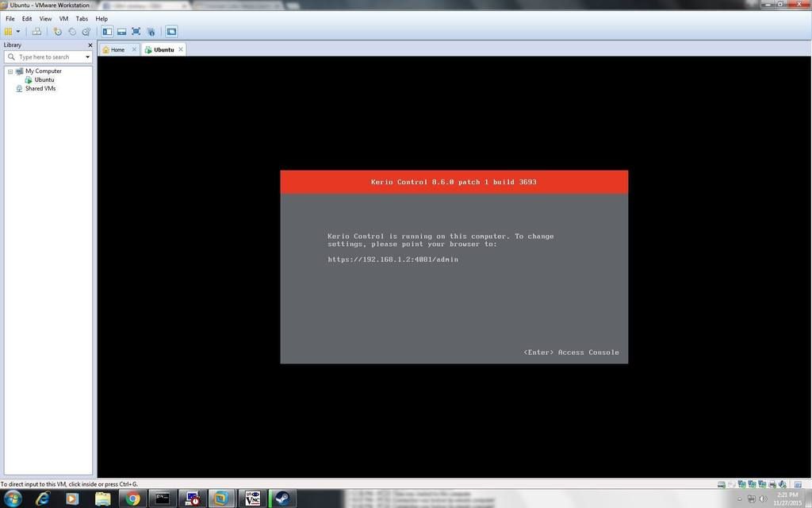The image size is (812, 508).
Task: Click the yellow Suspend VM toolbar icon
Action: (8, 32)
